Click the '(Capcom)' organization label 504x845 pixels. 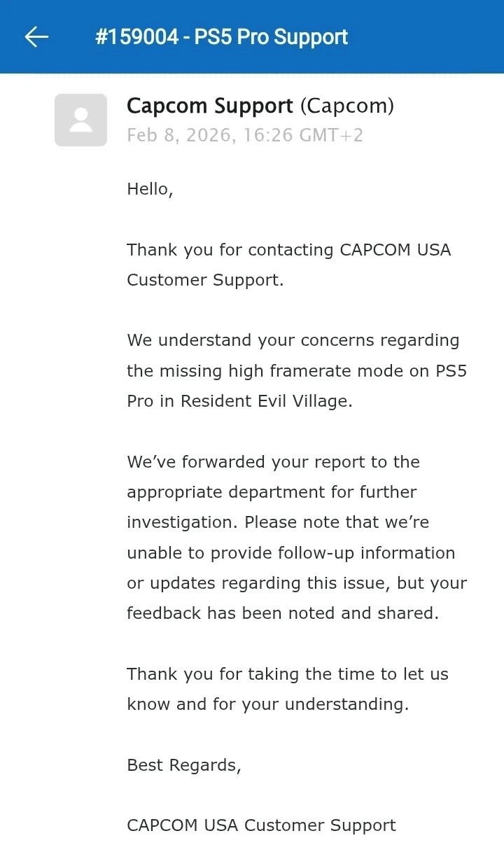coord(346,106)
